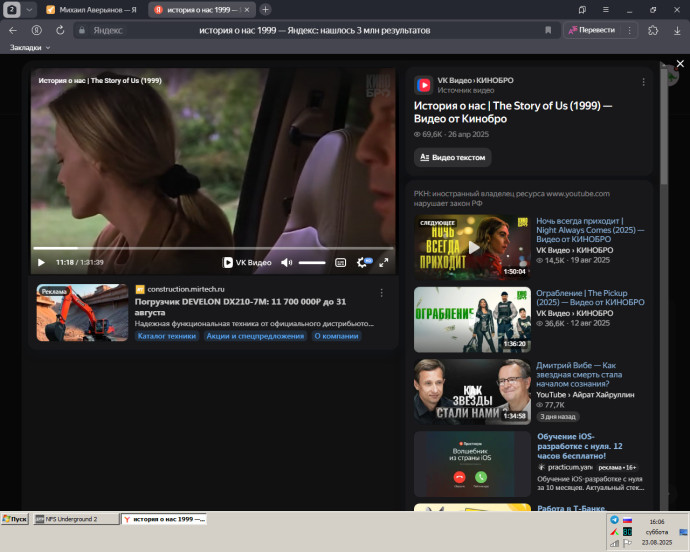The height and width of the screenshot is (552, 690).
Task: Click the bookmark icon in address bar
Action: (548, 30)
